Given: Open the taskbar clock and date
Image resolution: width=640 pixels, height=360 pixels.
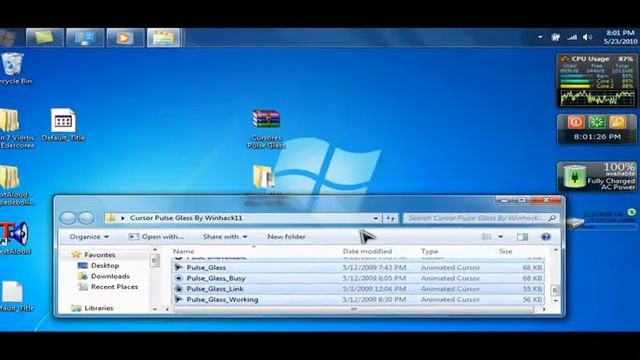Looking at the screenshot, I should (x=620, y=37).
